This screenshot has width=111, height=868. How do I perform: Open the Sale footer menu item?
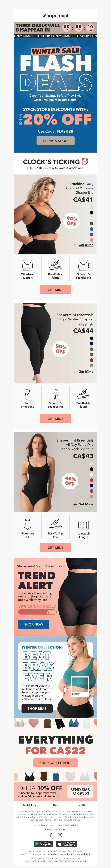coord(56,805)
